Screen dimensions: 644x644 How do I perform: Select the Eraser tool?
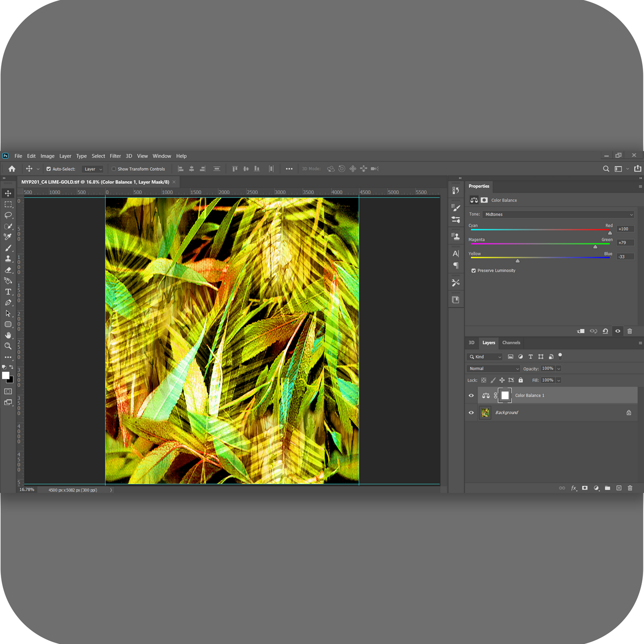[x=8, y=270]
